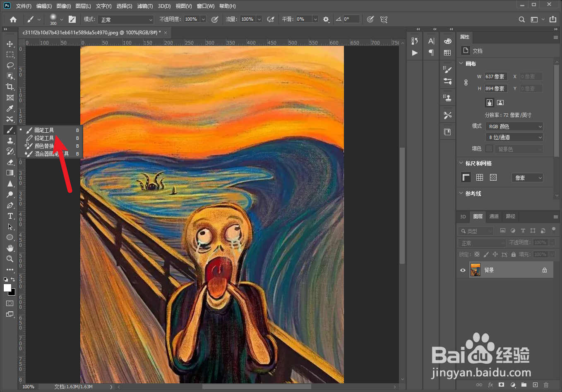The image size is (562, 392).
Task: Select the Dodge tool
Action: pyautogui.click(x=10, y=194)
